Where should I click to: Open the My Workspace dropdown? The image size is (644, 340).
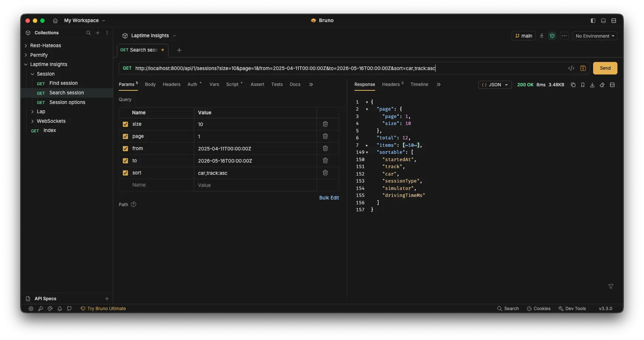tap(85, 21)
